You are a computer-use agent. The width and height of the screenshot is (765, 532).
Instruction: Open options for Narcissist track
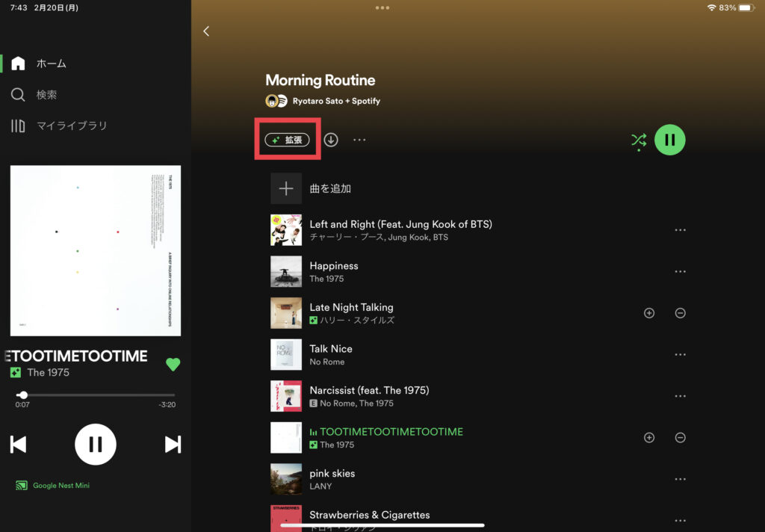point(680,396)
